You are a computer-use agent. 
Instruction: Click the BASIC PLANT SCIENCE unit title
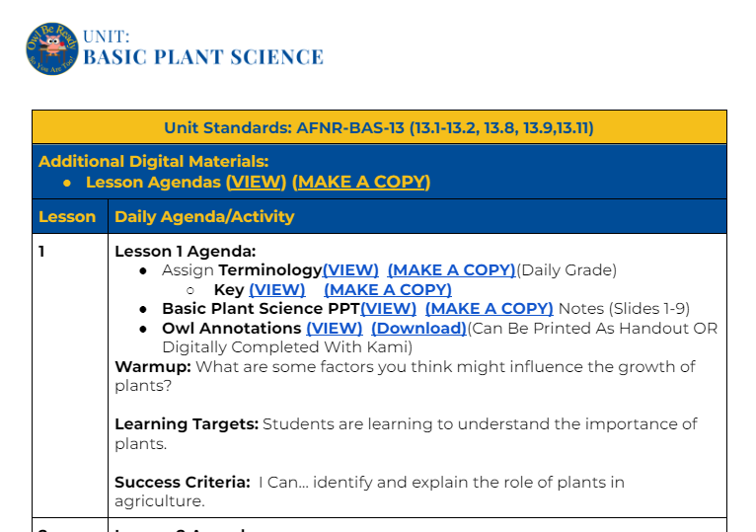202,57
